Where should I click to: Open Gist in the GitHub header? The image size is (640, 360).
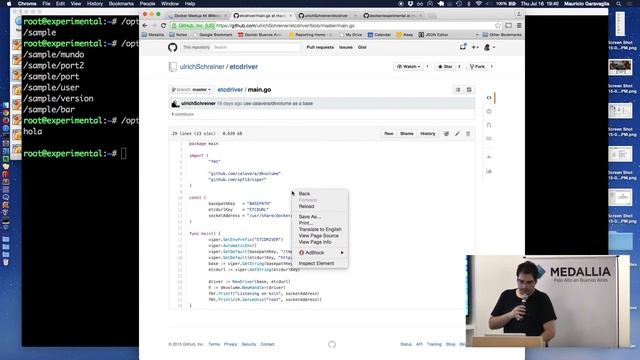[x=362, y=47]
